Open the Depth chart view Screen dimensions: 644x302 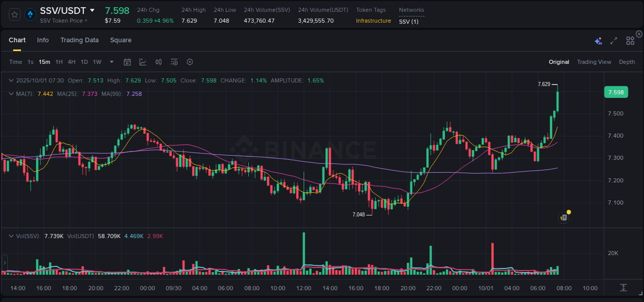(x=627, y=62)
